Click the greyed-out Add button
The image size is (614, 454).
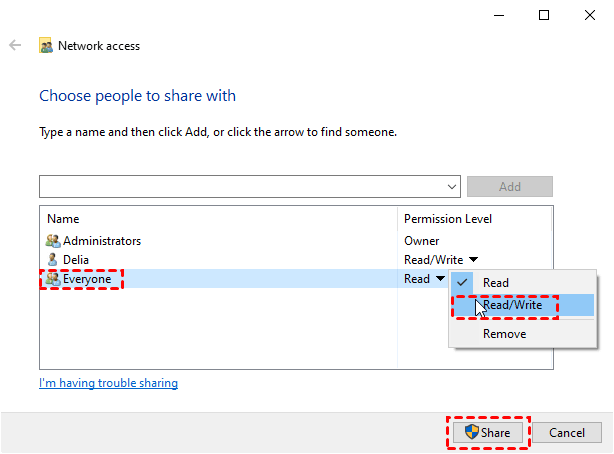(509, 186)
